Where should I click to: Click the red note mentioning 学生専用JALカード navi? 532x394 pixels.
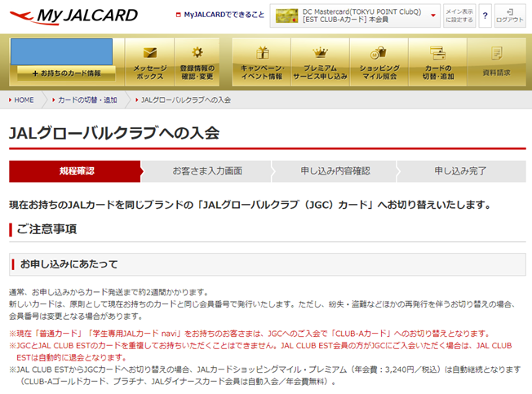pyautogui.click(x=250, y=334)
